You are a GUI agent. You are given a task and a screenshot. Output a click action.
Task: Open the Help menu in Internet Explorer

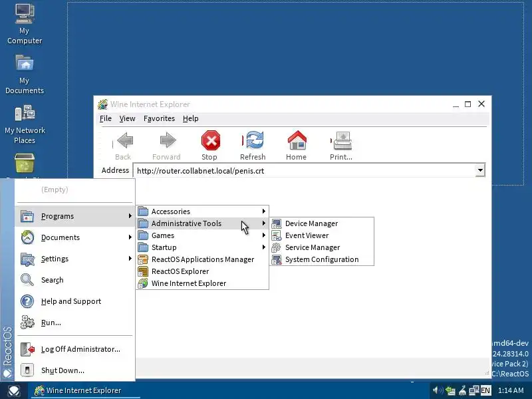point(191,118)
